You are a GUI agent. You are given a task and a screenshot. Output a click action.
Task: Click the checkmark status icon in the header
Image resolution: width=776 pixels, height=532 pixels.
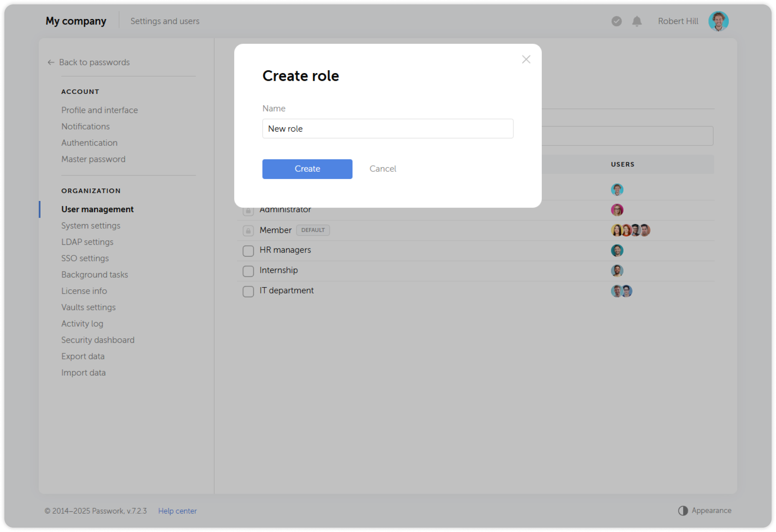616,21
